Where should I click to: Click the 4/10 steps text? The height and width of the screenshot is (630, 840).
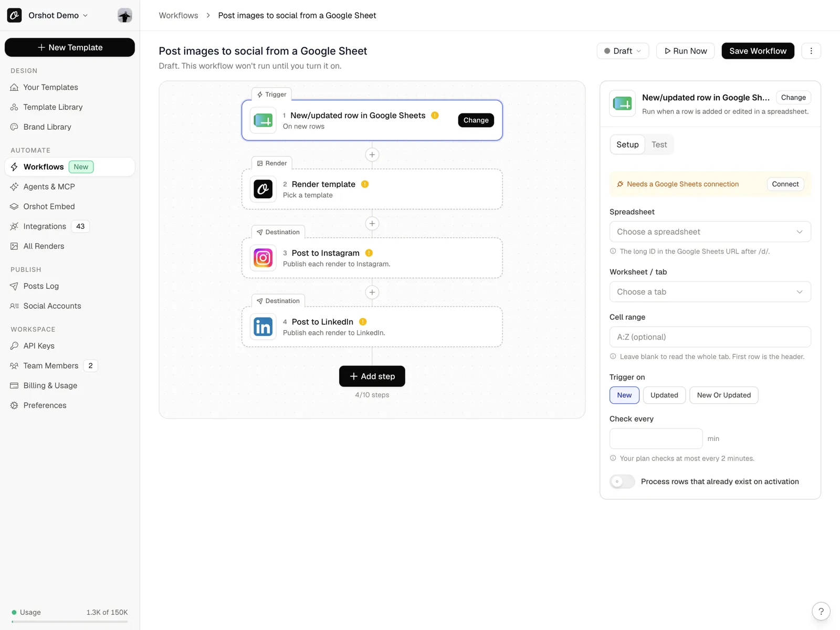tap(372, 395)
